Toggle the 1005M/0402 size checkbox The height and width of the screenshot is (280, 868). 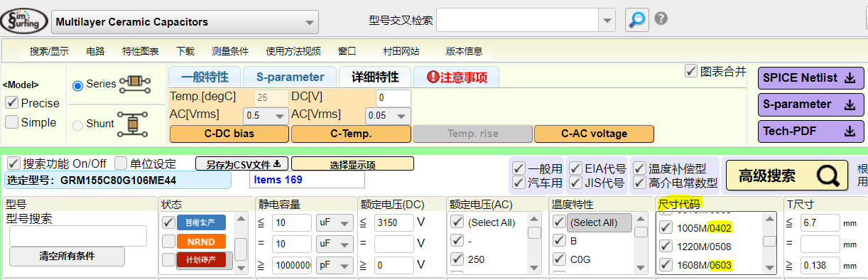[666, 227]
